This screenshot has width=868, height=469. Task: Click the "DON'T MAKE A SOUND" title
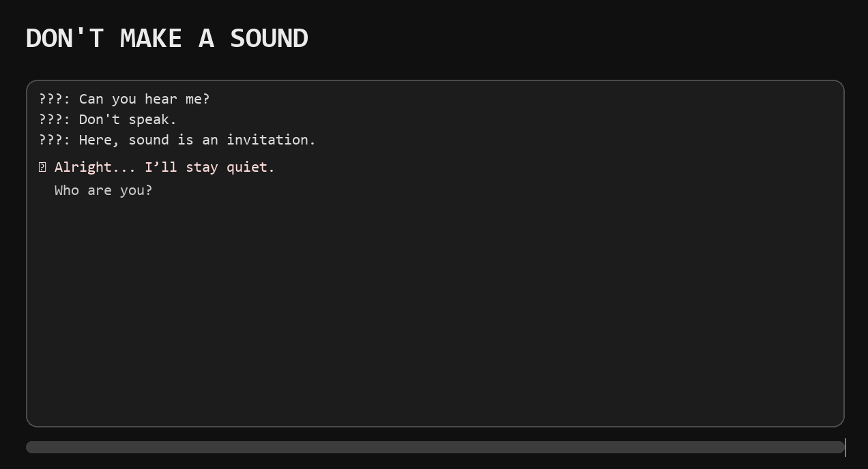point(167,38)
